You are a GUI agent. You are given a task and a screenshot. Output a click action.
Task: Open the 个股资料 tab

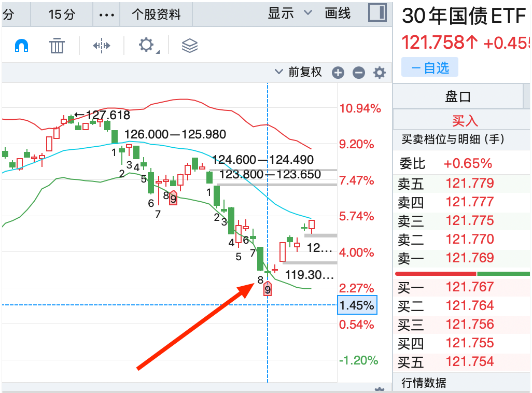pyautogui.click(x=156, y=15)
